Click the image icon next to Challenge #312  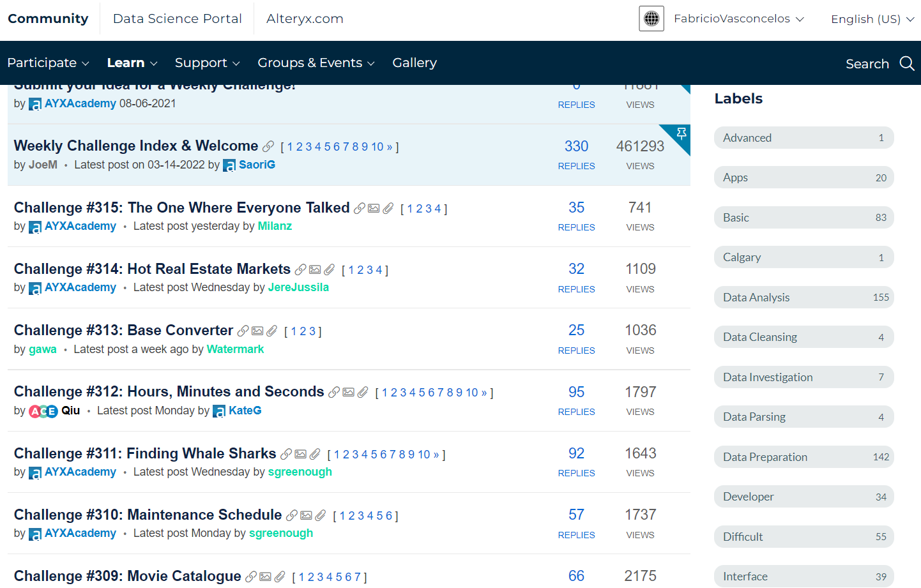coord(348,392)
